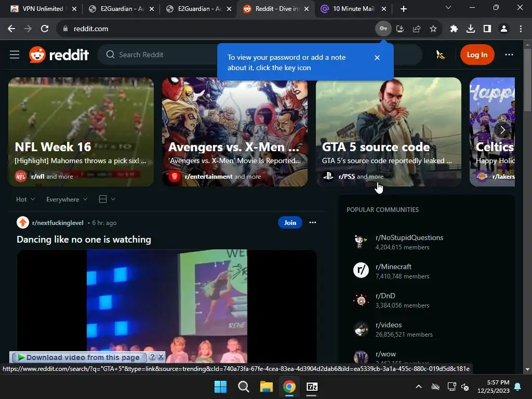Click the search magnifier icon in Reddit
Screen dimensions: 532x399
click(110, 55)
